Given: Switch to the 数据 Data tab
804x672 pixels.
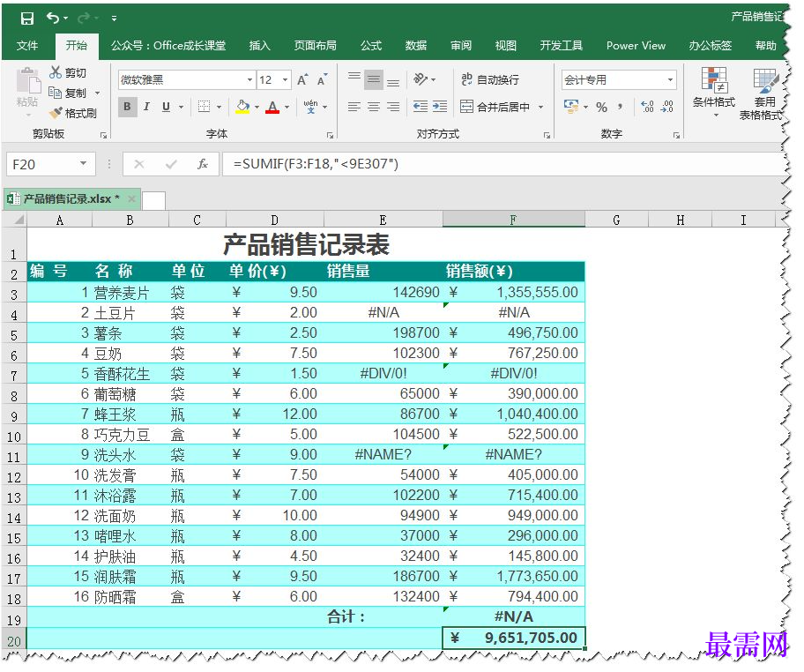Looking at the screenshot, I should pyautogui.click(x=416, y=46).
